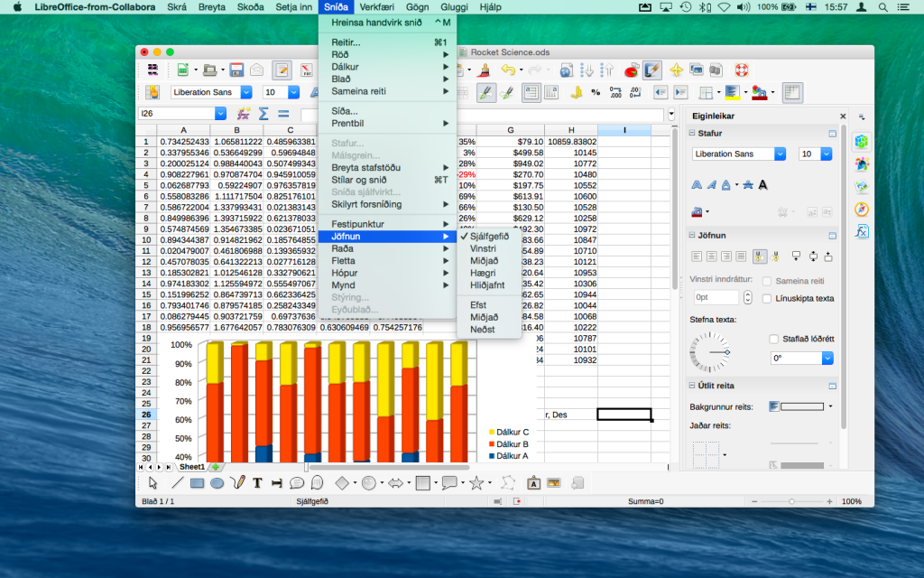
Task: Open Spotlight search in menu bar
Action: (882, 7)
